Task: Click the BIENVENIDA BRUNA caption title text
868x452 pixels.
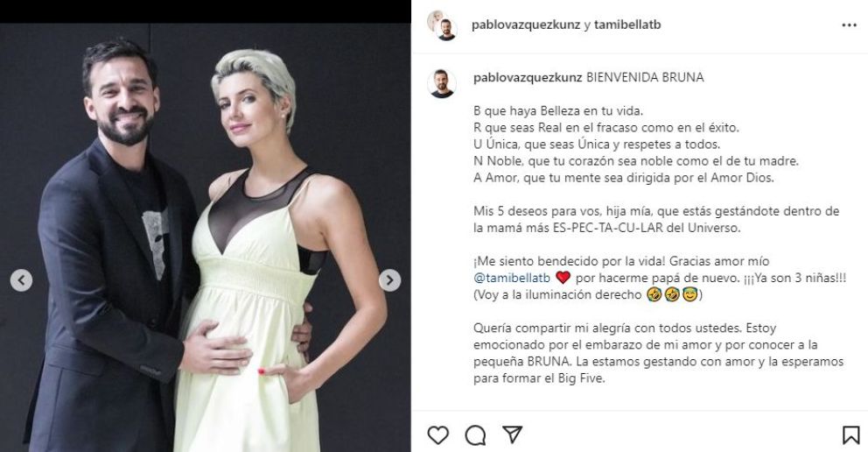Action: pyautogui.click(x=645, y=78)
